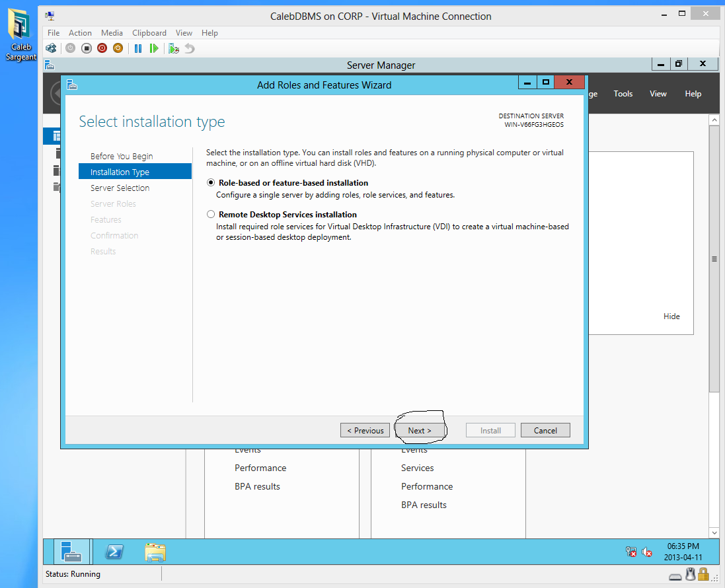Click the green Reset VM icon
Image resolution: width=725 pixels, height=588 pixels.
tap(154, 48)
